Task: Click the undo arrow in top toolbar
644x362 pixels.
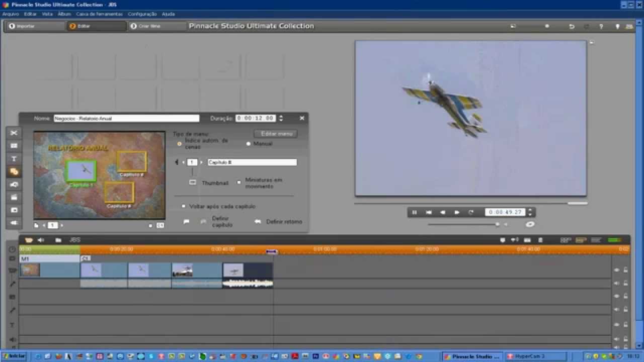Action: 572,27
